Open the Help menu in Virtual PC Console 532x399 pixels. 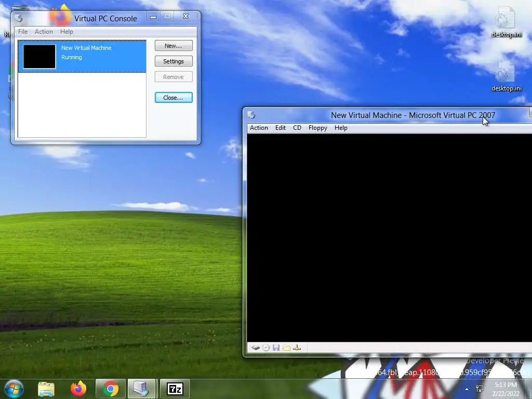coord(66,32)
